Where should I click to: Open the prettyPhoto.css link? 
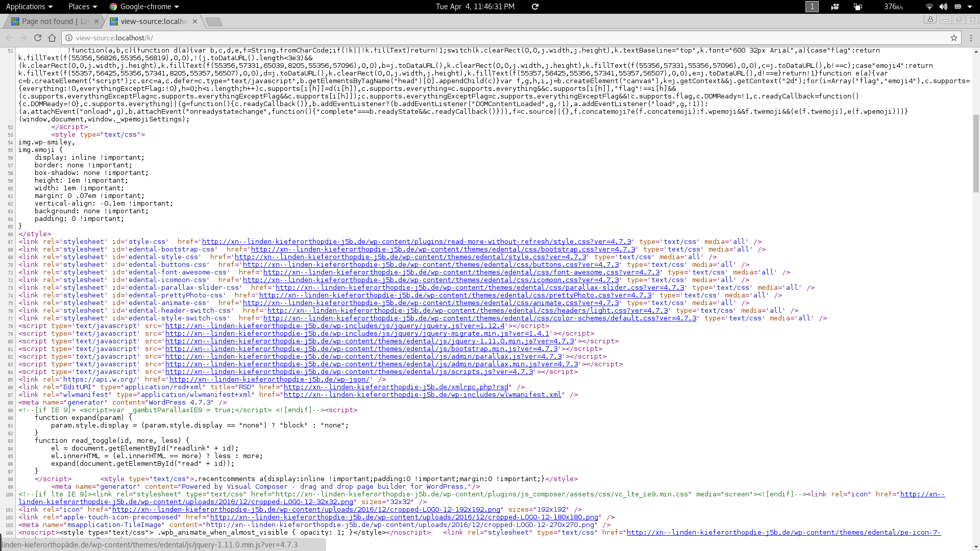click(455, 295)
